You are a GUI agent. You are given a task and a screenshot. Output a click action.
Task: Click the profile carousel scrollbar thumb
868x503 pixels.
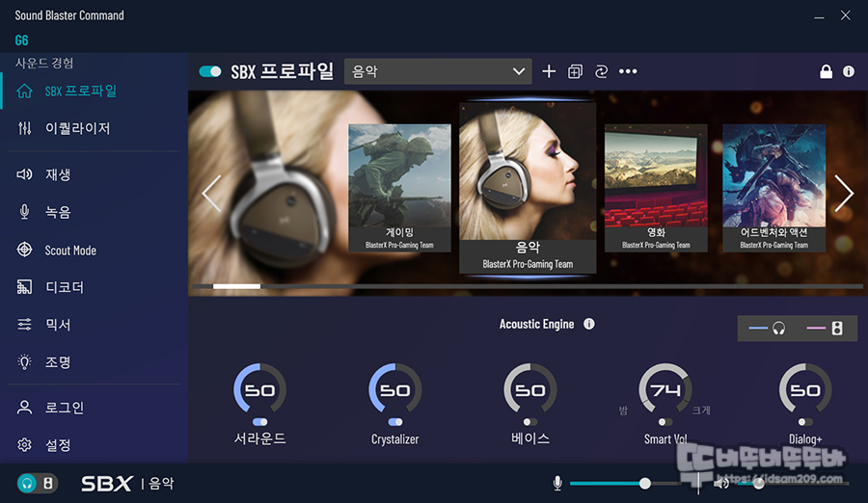point(236,286)
